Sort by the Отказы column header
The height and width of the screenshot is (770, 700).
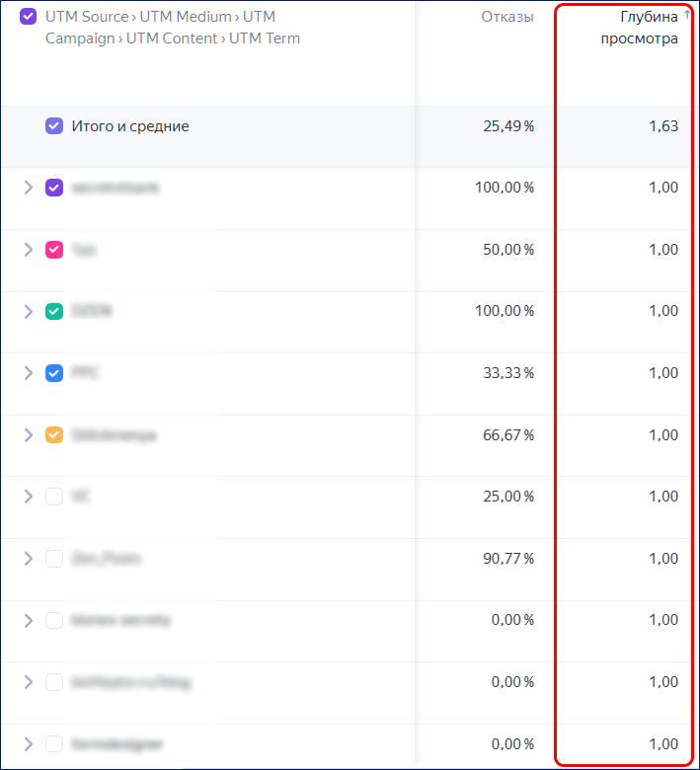(507, 17)
